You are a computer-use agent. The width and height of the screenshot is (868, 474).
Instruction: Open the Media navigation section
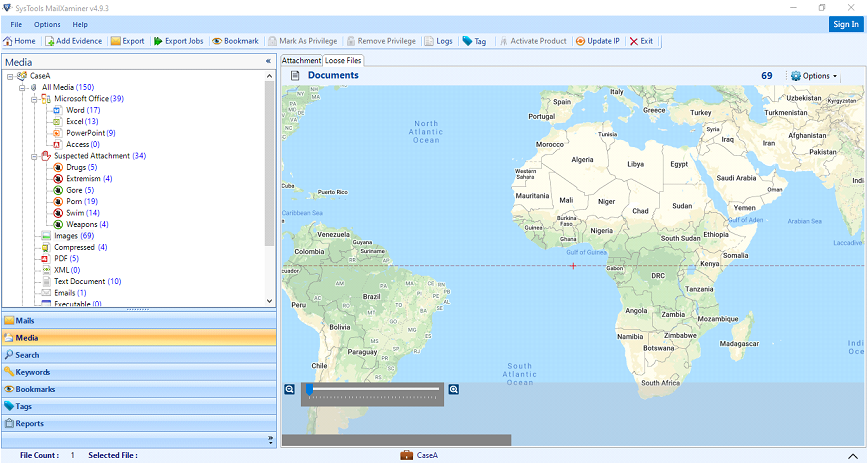tap(139, 338)
